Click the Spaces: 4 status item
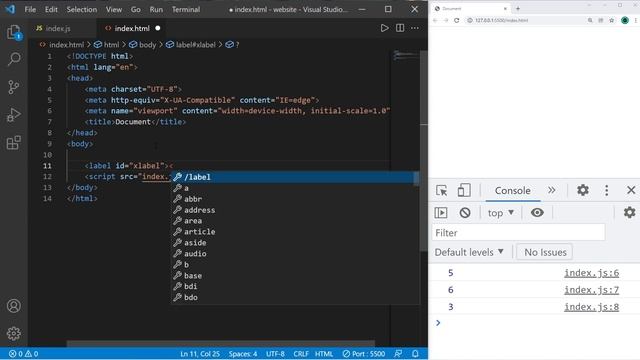The image size is (640, 360). coord(243,354)
